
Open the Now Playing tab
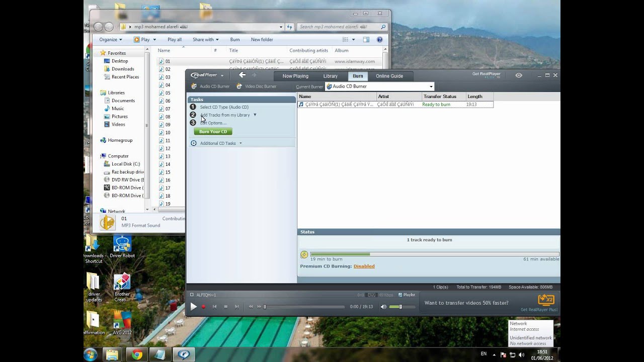point(295,76)
